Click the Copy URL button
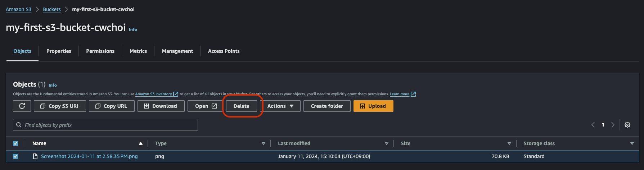644x170 pixels. (x=112, y=106)
